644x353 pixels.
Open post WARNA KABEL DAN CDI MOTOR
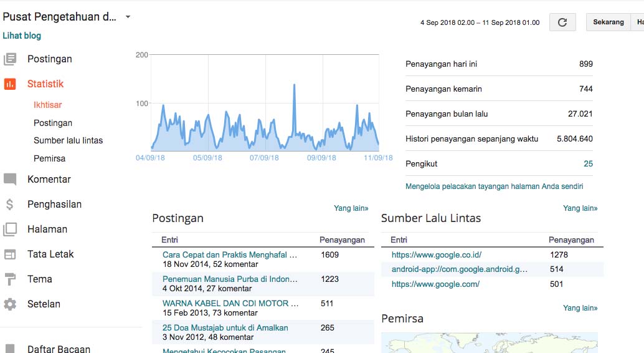pos(230,303)
